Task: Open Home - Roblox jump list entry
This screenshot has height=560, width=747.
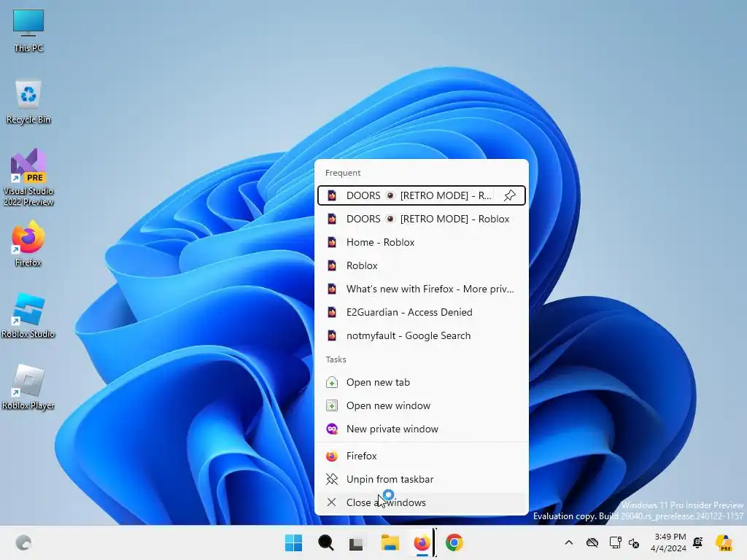Action: pyautogui.click(x=421, y=242)
